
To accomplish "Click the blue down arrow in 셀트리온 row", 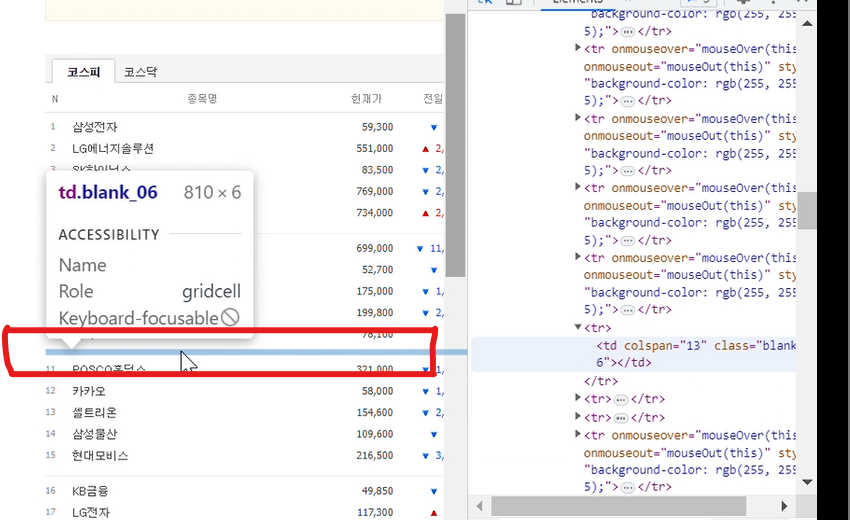I will [x=426, y=413].
